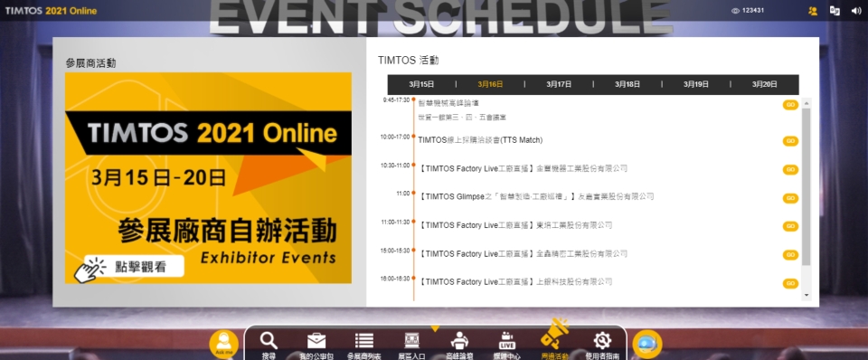The image size is (868, 360).
Task: Select the 3月19日 date tab
Action: tap(696, 85)
